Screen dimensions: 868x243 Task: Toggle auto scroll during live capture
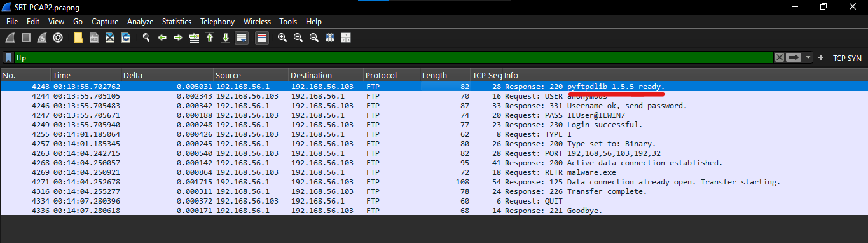coord(242,38)
